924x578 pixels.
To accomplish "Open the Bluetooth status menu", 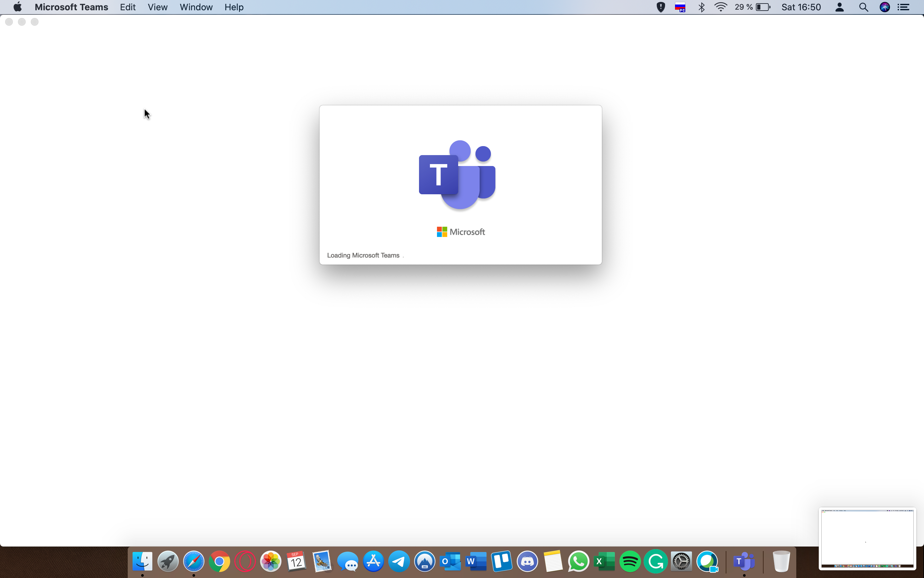I will tap(701, 7).
